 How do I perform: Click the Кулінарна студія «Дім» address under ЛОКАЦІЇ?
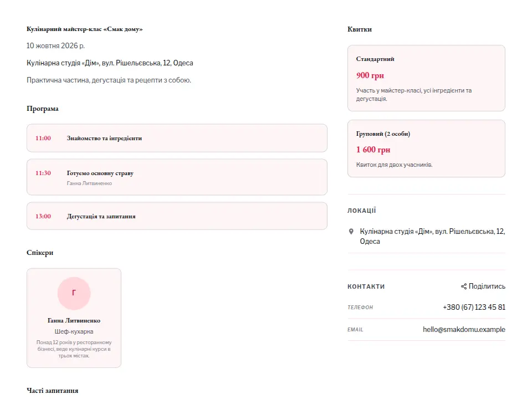coord(432,236)
